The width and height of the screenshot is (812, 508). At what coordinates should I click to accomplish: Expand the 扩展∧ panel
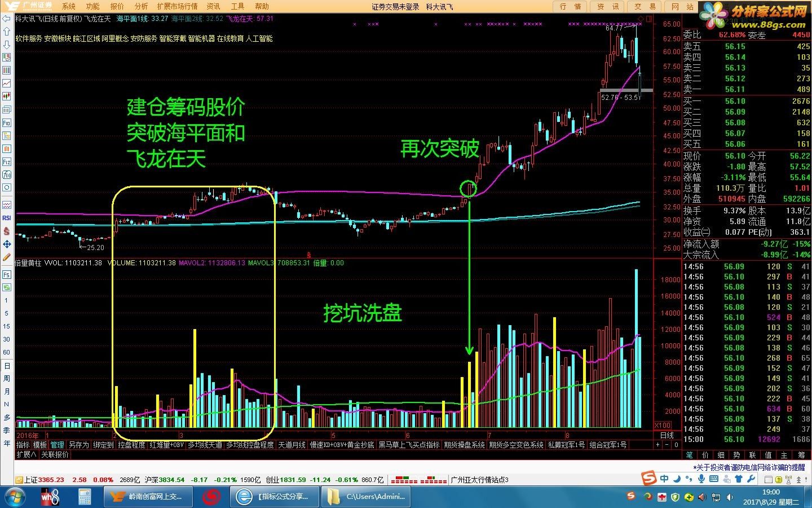27,454
